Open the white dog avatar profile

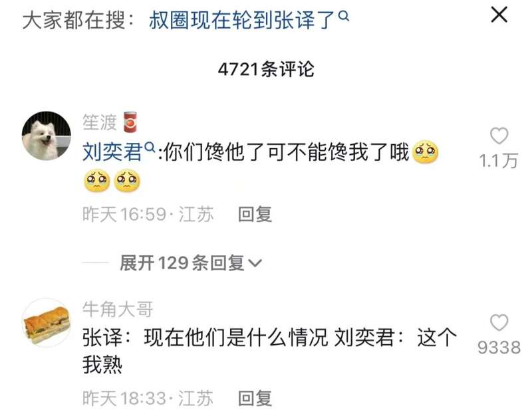[x=47, y=136]
